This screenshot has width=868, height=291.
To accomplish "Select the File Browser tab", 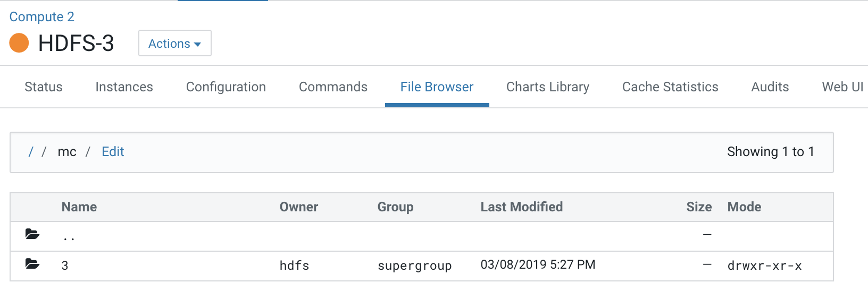I will point(437,87).
